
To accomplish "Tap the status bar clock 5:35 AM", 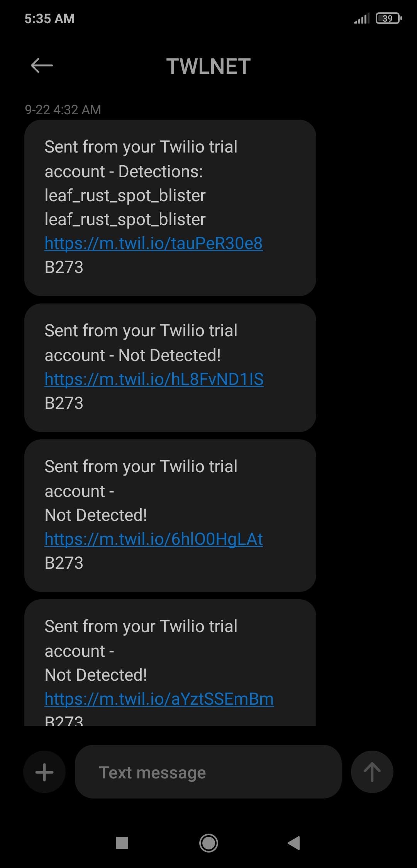I will 50,19.
